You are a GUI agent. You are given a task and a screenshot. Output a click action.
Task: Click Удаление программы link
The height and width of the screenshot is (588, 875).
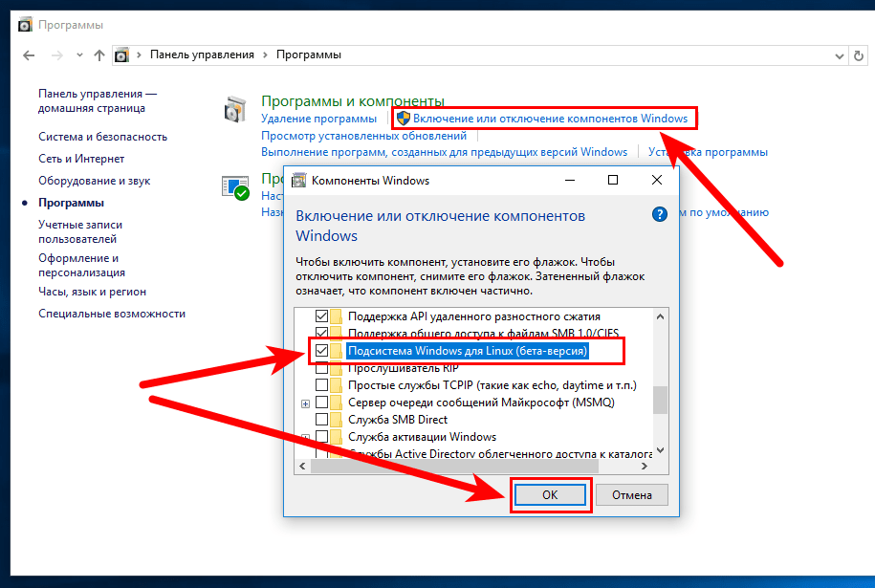click(x=318, y=119)
